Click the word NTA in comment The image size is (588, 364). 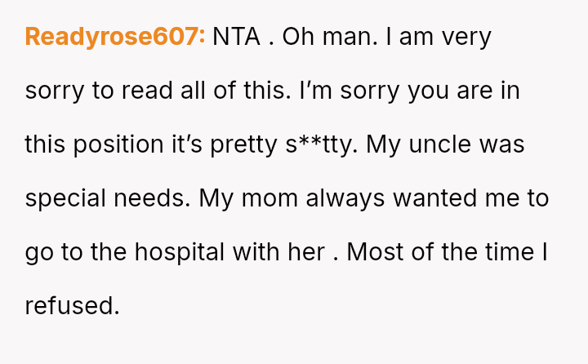(x=236, y=37)
